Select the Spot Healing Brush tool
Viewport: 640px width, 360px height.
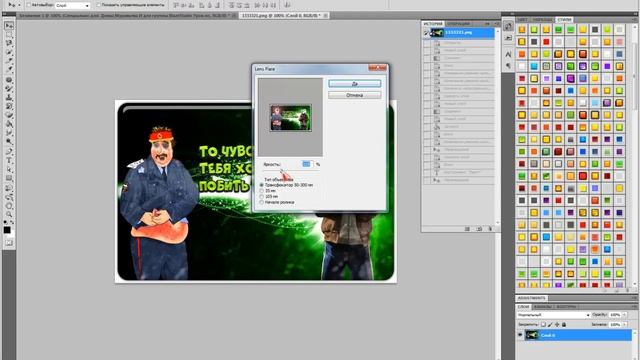coord(9,80)
